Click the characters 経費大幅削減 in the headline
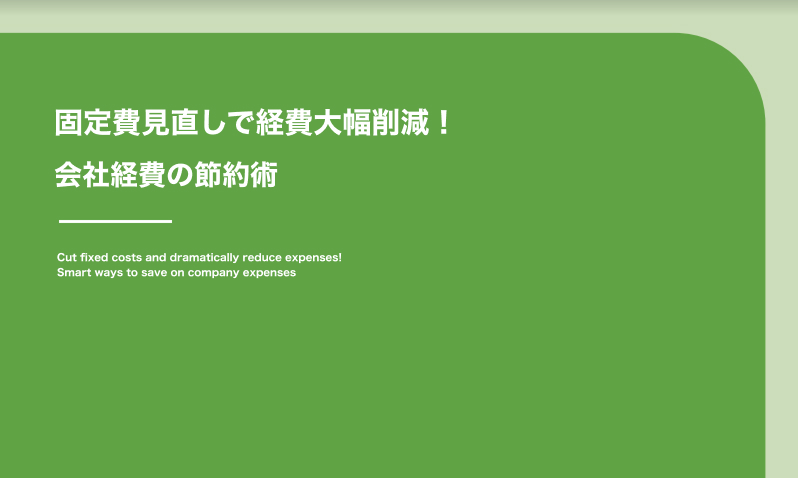798x478 pixels. click(342, 124)
